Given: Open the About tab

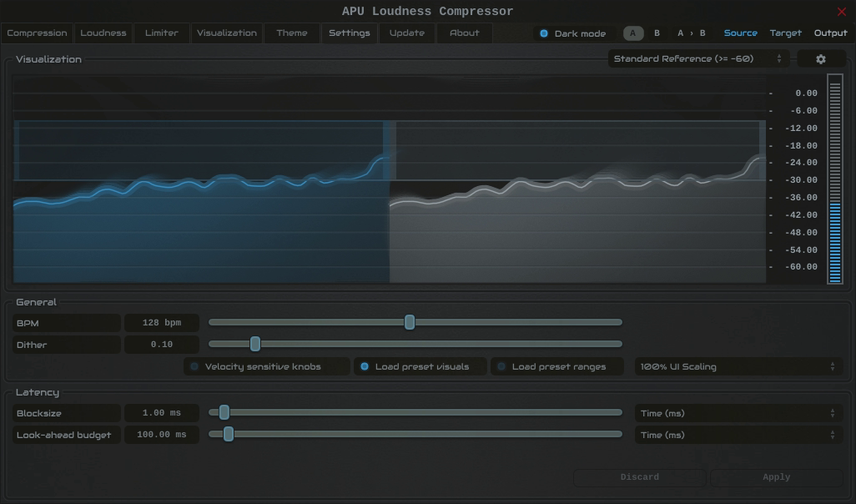Looking at the screenshot, I should (465, 33).
